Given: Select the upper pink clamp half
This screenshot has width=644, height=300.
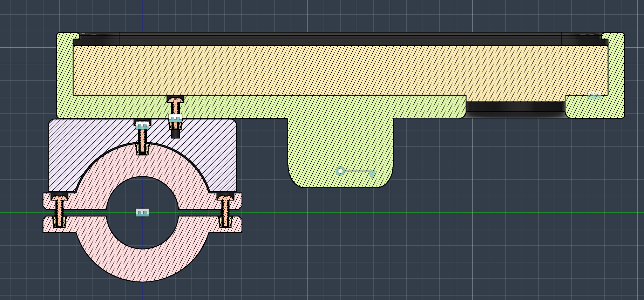Looking at the screenshot, I should point(142,175).
